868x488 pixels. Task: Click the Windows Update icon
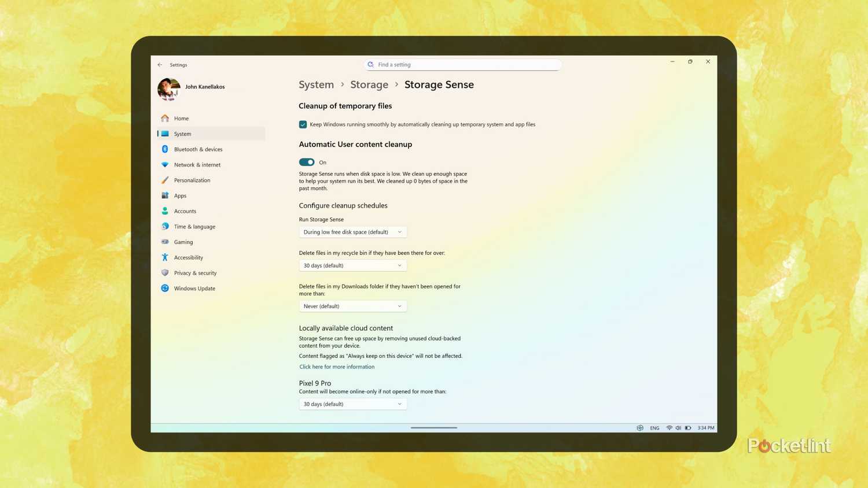pyautogui.click(x=165, y=288)
